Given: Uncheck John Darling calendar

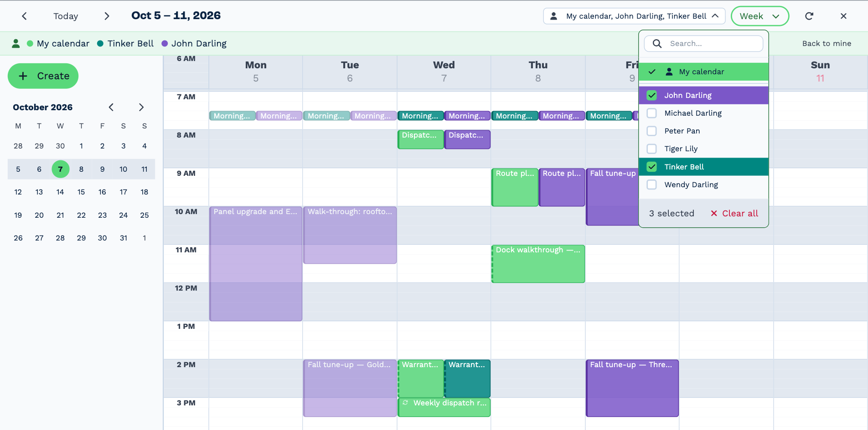Looking at the screenshot, I should coord(652,95).
